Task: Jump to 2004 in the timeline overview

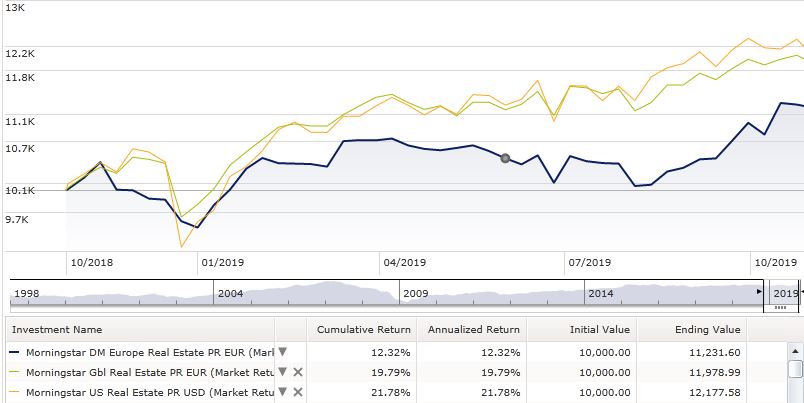Action: click(230, 293)
